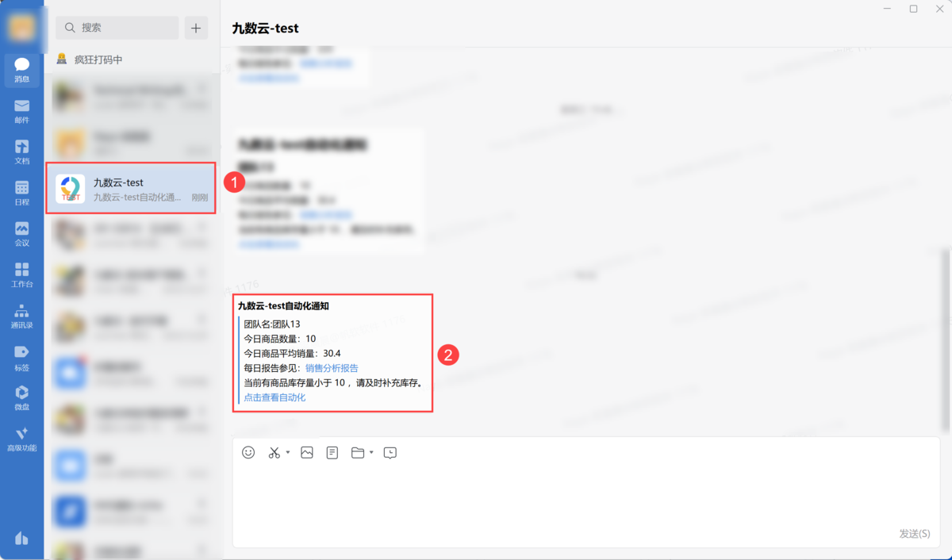The width and height of the screenshot is (952, 560).
Task: Click the 当前有商品库存量小于 10 warning line
Action: click(334, 383)
